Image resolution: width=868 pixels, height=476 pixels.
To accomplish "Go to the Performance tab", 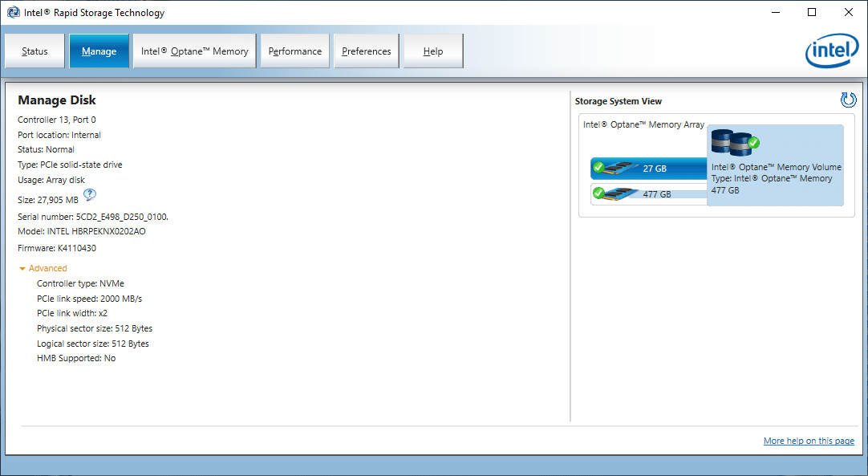I will [295, 51].
